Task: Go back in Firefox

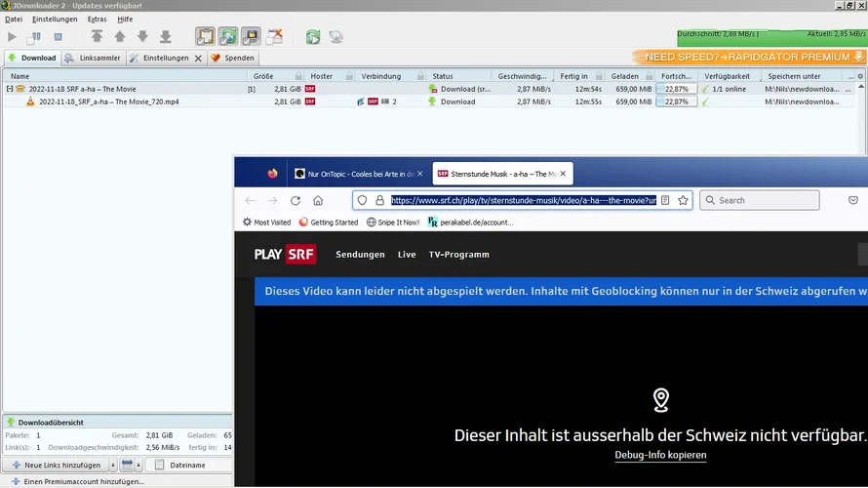Action: [250, 200]
